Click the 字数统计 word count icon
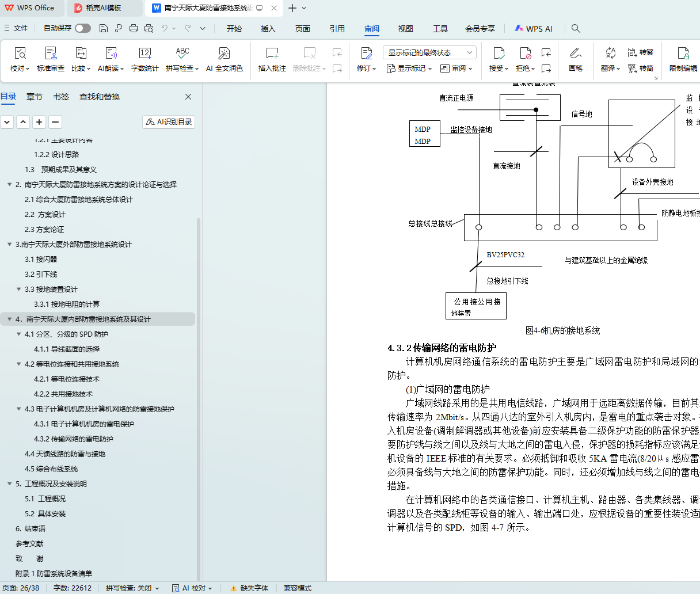The image size is (700, 594). [144, 54]
